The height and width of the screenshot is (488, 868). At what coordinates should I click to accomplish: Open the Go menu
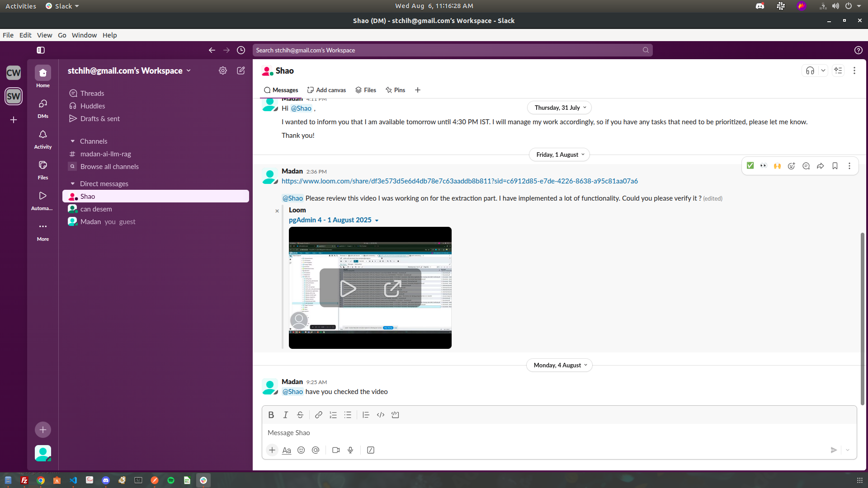coord(62,35)
